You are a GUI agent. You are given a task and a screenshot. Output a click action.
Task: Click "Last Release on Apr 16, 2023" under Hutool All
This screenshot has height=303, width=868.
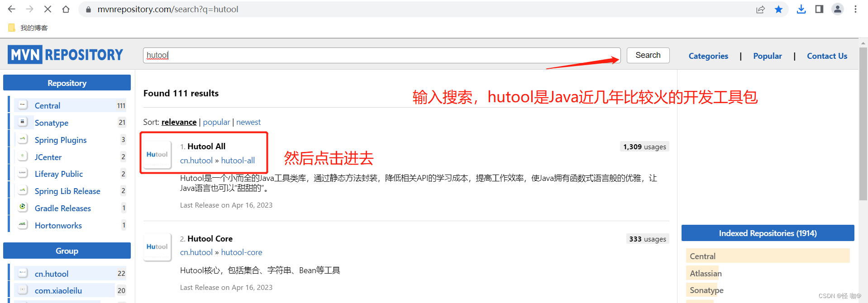click(226, 205)
